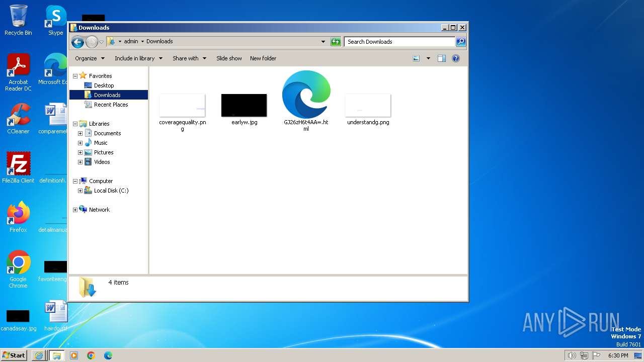This screenshot has height=362, width=644.
Task: Collapse the Libraries tree group
Action: pos(75,124)
